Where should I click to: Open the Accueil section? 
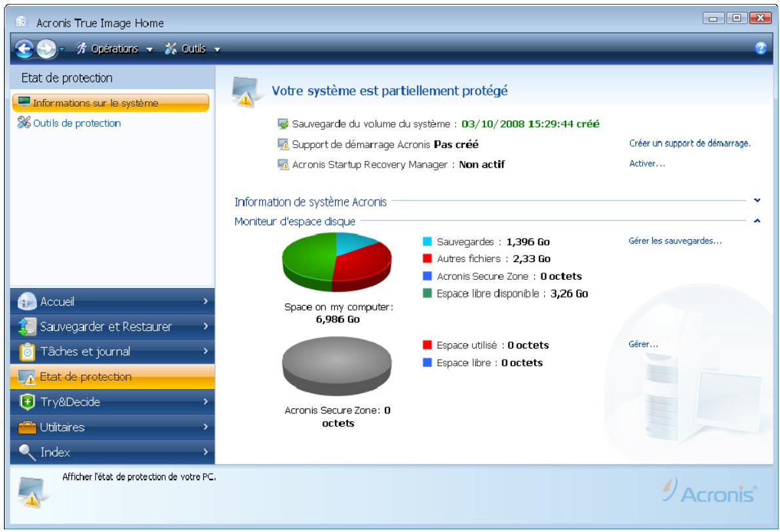(113, 301)
